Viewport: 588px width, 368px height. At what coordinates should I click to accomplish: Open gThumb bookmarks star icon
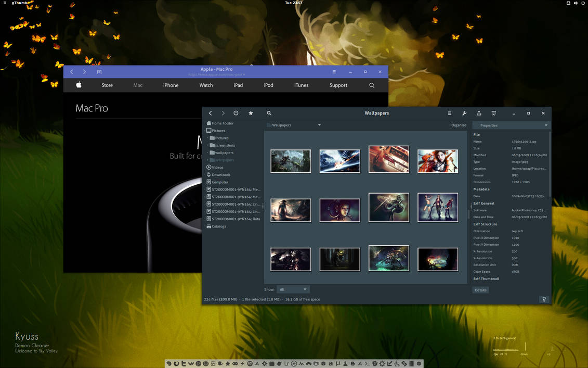tap(251, 113)
